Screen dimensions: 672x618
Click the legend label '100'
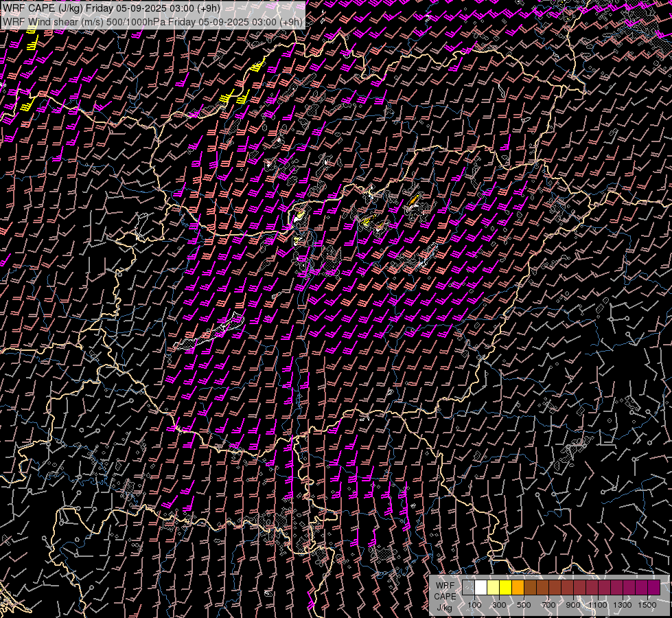(474, 605)
